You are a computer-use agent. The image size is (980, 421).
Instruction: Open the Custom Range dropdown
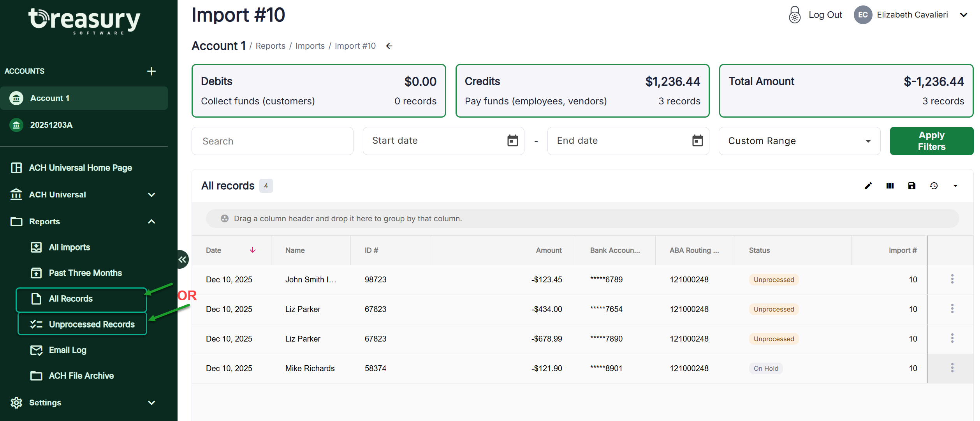click(799, 141)
